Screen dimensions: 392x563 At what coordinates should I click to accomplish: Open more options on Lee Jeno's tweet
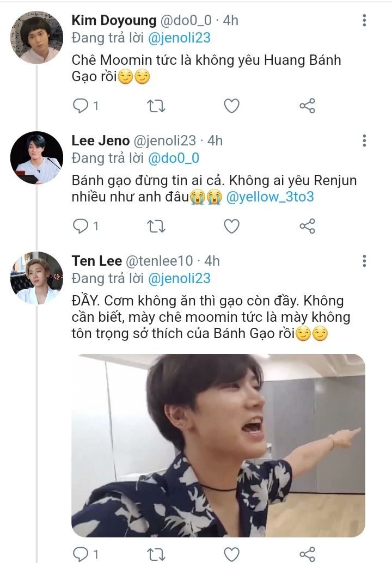(364, 141)
